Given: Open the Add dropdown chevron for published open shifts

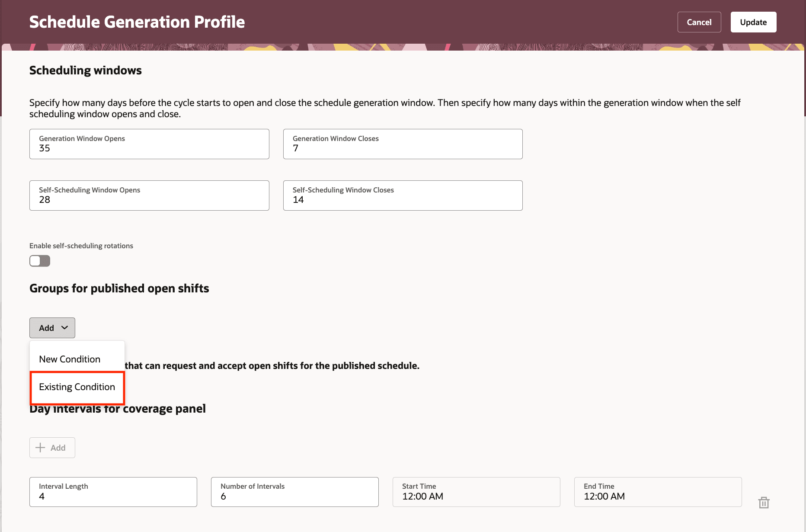Looking at the screenshot, I should click(64, 328).
